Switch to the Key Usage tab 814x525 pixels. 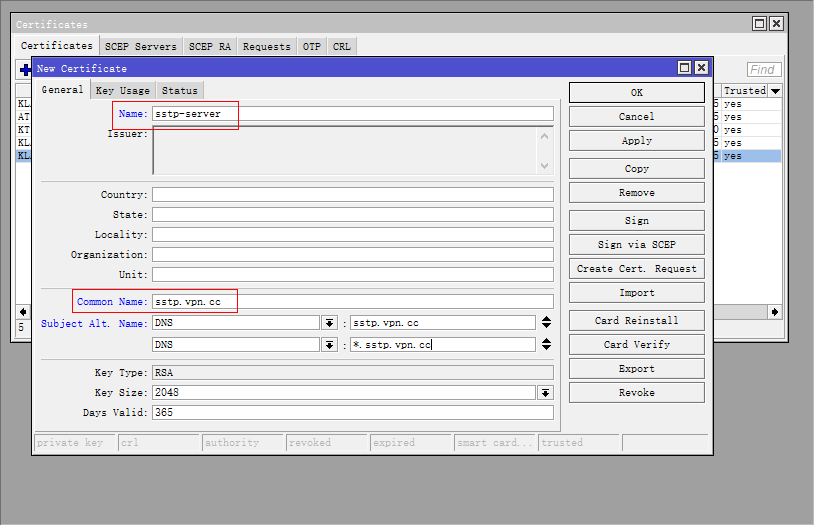[122, 90]
